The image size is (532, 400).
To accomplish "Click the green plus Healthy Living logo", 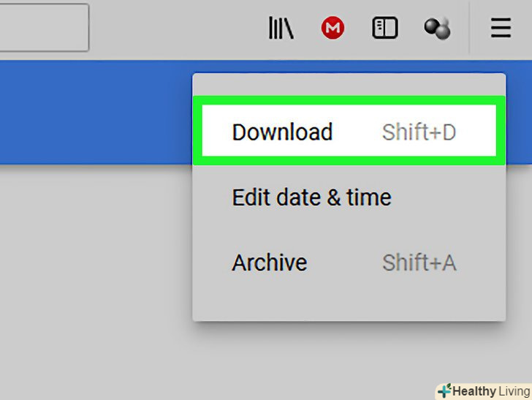I will click(444, 391).
